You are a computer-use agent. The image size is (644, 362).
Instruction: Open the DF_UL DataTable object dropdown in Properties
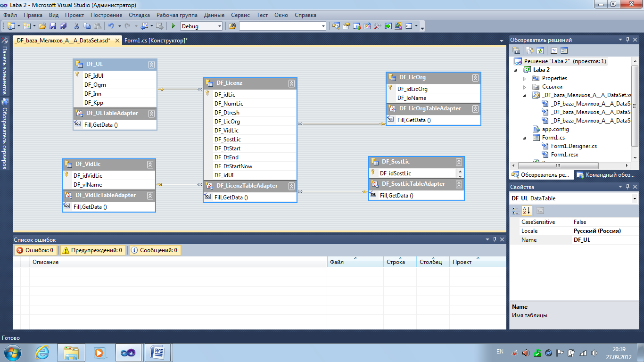pos(635,199)
